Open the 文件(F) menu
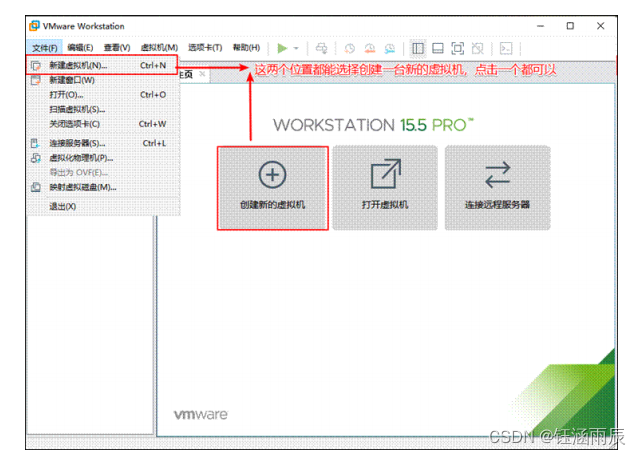The width and height of the screenshot is (641, 455). pos(45,48)
